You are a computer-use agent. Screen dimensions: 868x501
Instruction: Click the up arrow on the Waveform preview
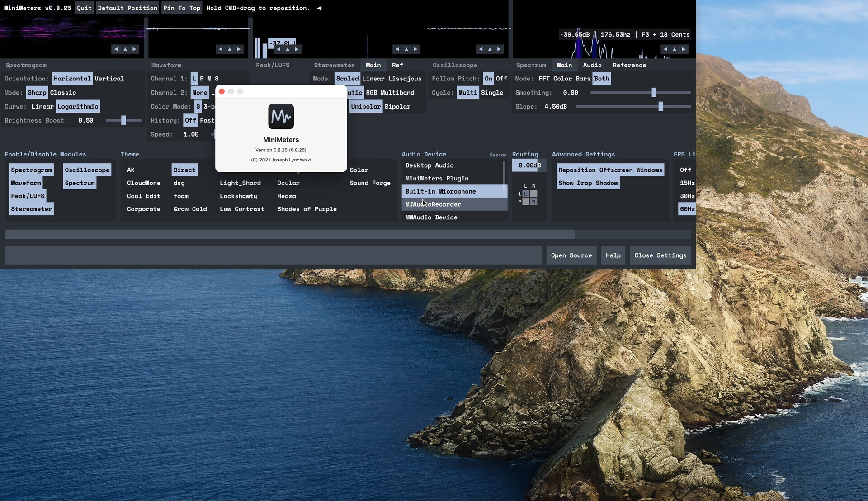pos(230,49)
